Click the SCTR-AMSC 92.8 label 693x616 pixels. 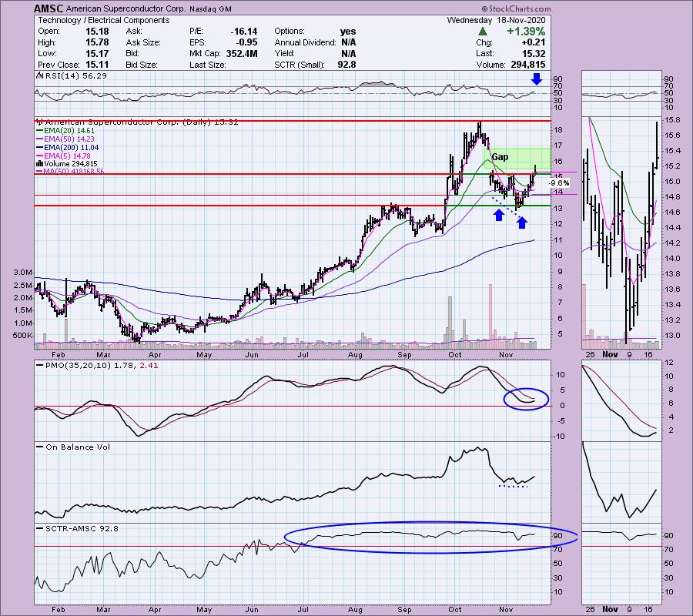tap(77, 528)
